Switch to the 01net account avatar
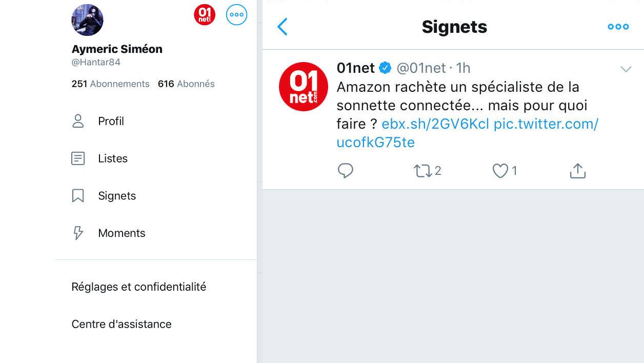Viewport: 644px width, 363px height. point(205,15)
